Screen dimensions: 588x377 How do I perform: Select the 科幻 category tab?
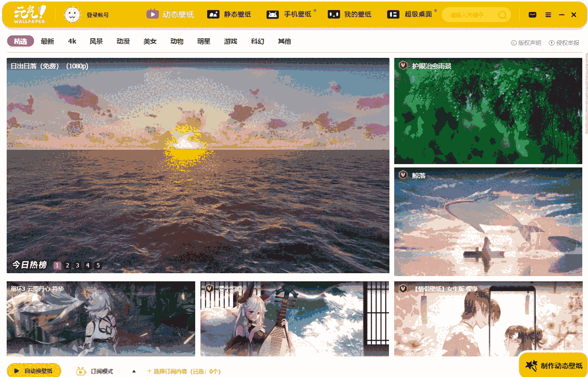[257, 41]
